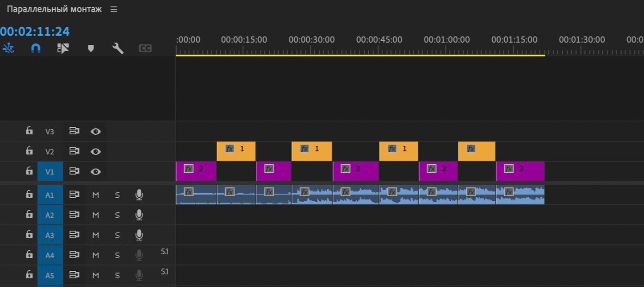
Task: Toggle sync lock on A4 track
Action: (x=74, y=255)
